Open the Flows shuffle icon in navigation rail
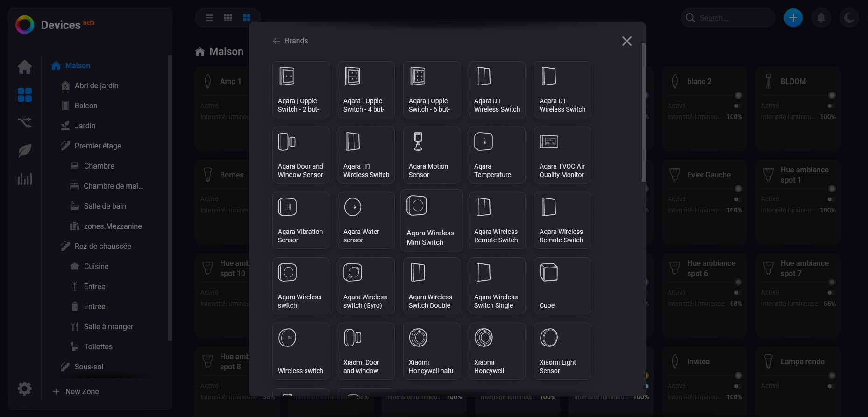Image resolution: width=868 pixels, height=417 pixels. click(x=25, y=123)
